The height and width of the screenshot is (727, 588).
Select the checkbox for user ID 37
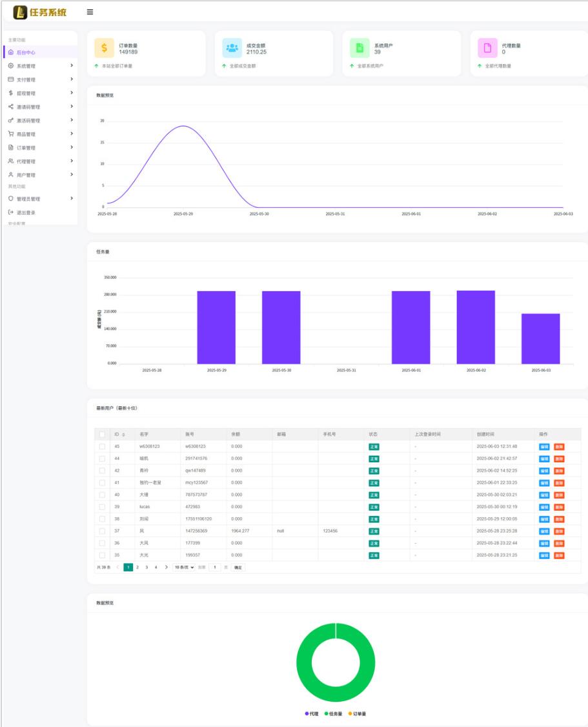pos(102,531)
